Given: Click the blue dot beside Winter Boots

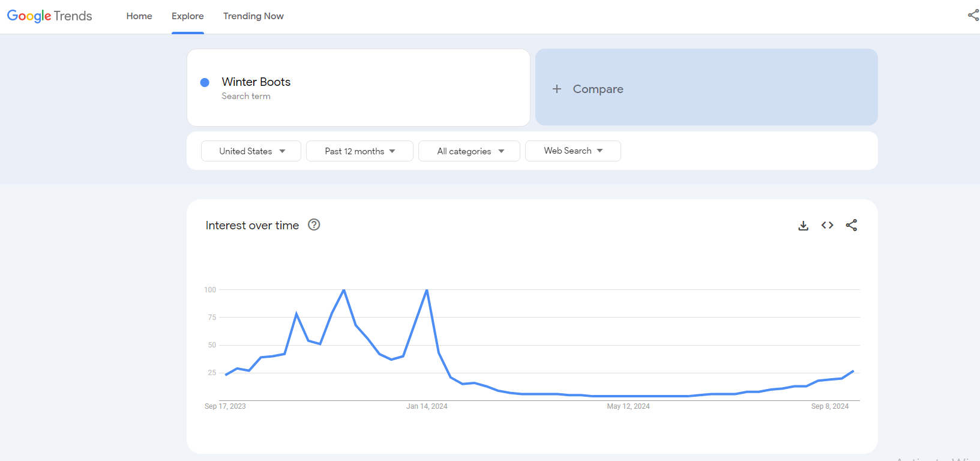Looking at the screenshot, I should coord(205,82).
